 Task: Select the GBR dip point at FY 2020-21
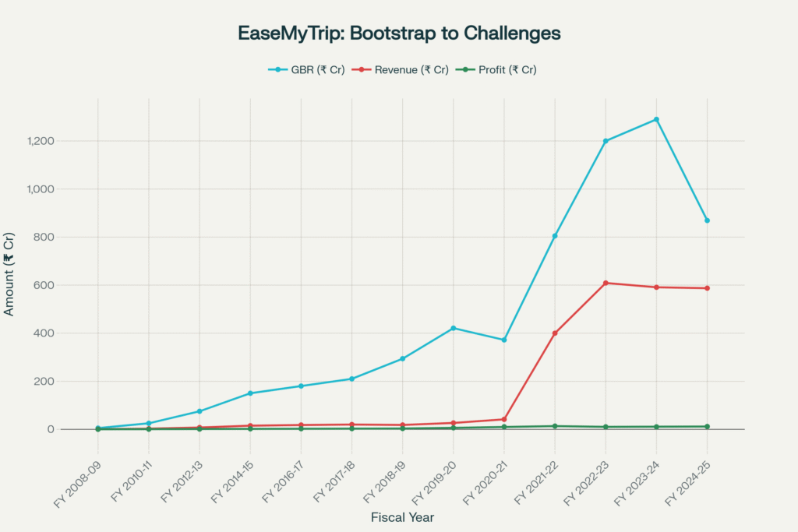pyautogui.click(x=504, y=340)
